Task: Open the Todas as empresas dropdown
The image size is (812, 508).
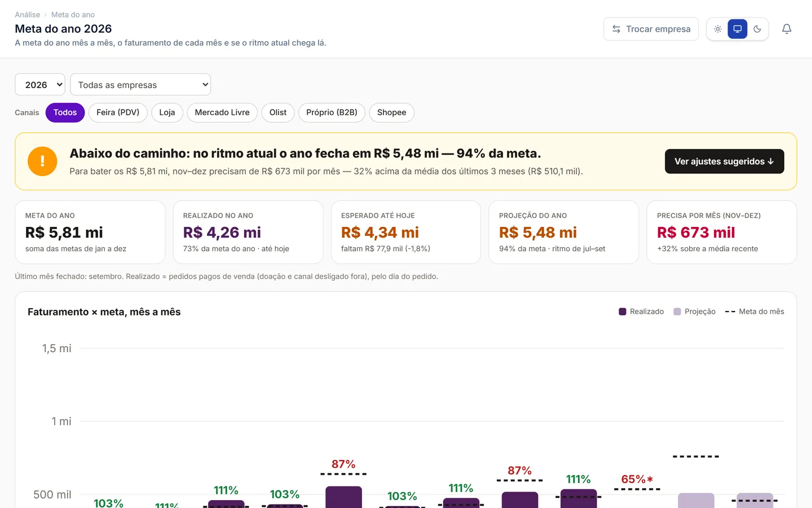Action: tap(140, 85)
